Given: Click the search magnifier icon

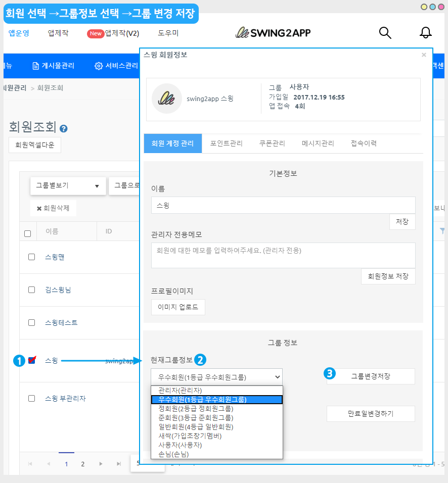Looking at the screenshot, I should [385, 33].
